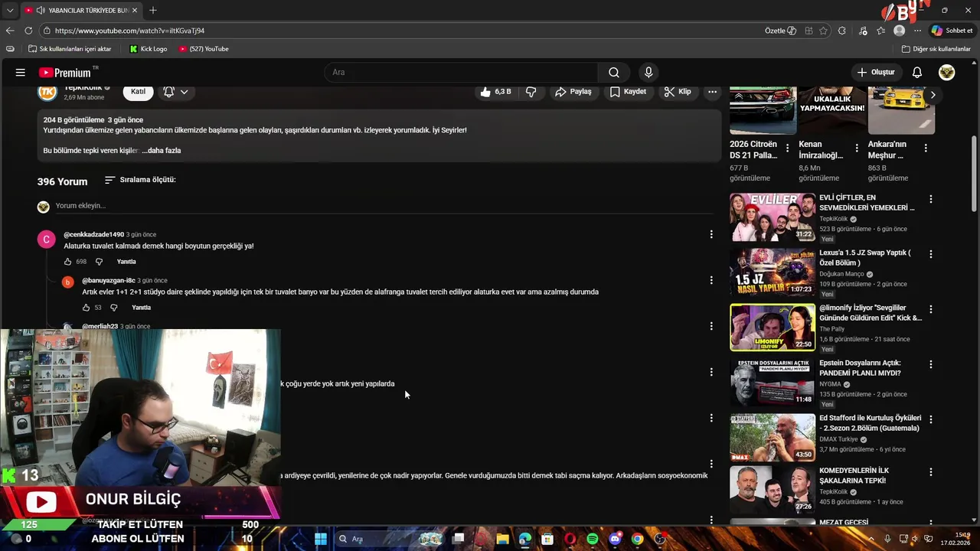Open options for Epstein Dosyalarını Açtık video

click(x=931, y=364)
